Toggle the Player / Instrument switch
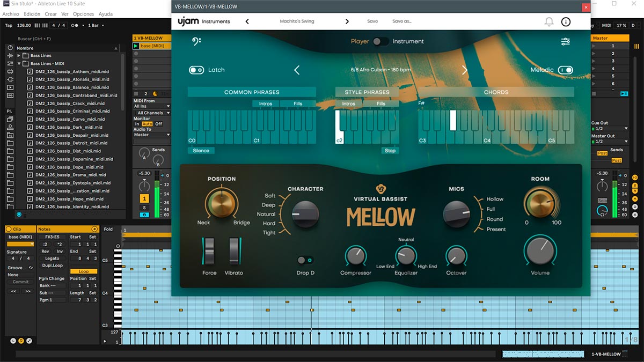 tap(380, 41)
